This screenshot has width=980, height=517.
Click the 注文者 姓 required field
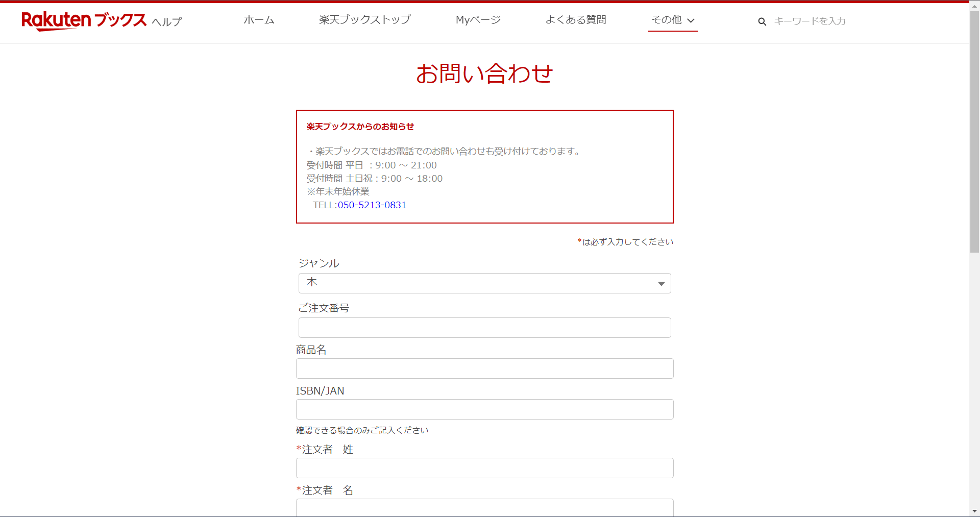click(484, 467)
